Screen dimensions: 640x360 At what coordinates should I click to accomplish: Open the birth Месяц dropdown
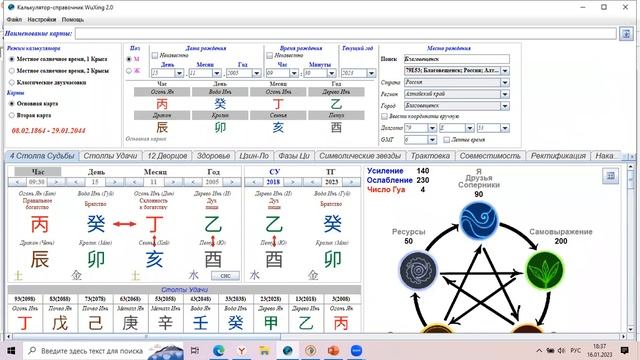(x=217, y=73)
